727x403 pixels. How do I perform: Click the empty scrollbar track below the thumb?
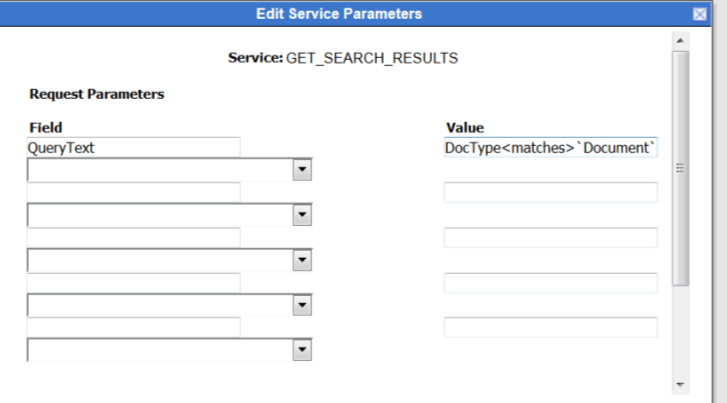coord(680,330)
